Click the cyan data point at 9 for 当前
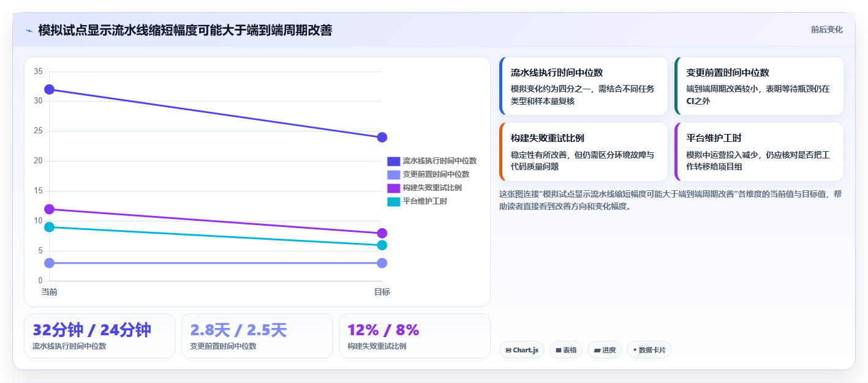868x383 pixels. click(50, 227)
